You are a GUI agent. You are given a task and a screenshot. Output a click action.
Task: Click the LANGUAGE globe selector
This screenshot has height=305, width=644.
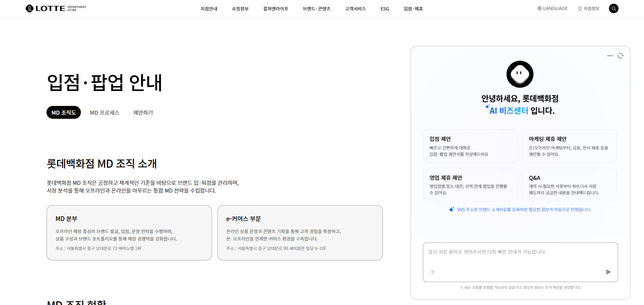(x=552, y=8)
